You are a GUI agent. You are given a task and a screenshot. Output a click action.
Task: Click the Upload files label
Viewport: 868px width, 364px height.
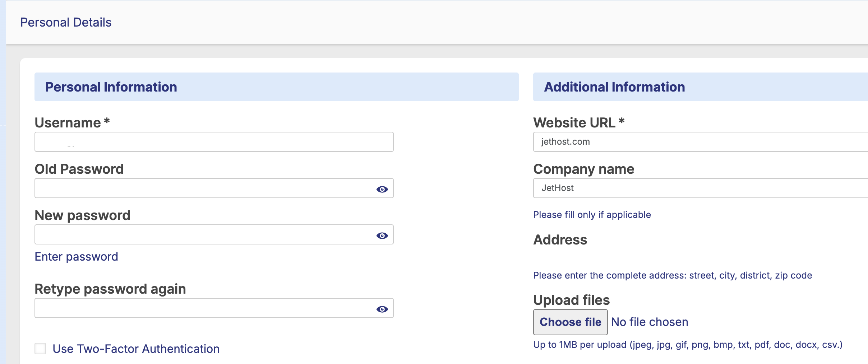point(572,300)
